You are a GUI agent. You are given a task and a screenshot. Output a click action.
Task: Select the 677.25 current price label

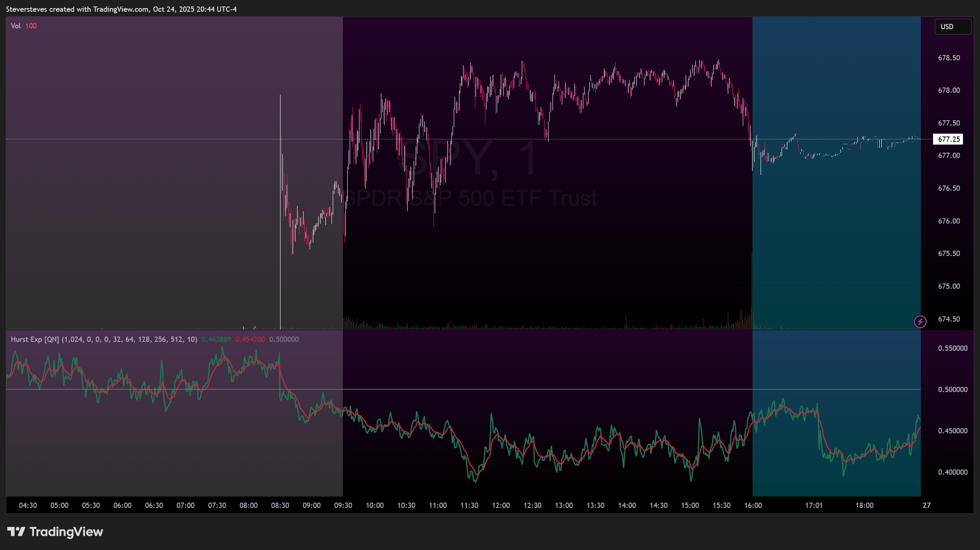(x=948, y=139)
